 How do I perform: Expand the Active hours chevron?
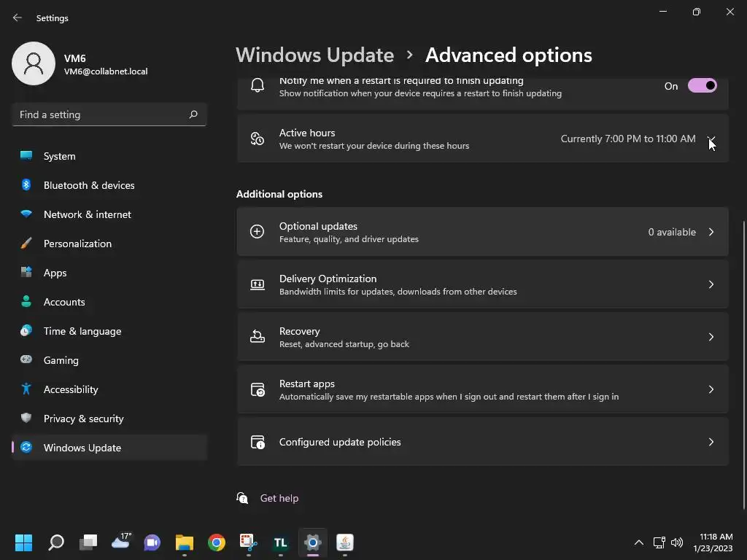pos(711,139)
